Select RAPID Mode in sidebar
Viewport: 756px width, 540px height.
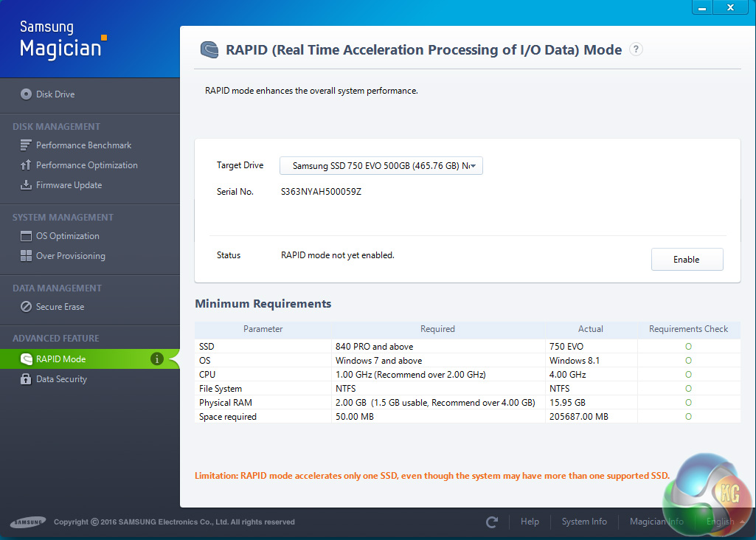pyautogui.click(x=90, y=359)
